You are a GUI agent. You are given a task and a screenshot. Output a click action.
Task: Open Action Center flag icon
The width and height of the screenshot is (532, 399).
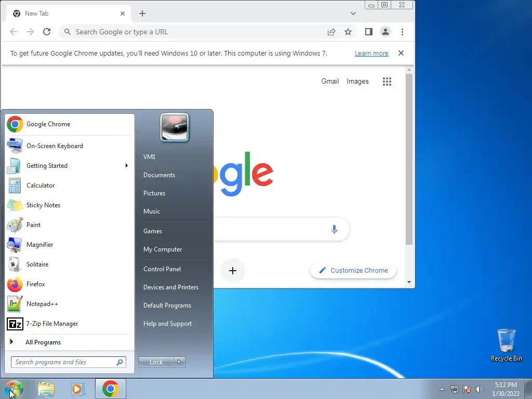coord(467,389)
